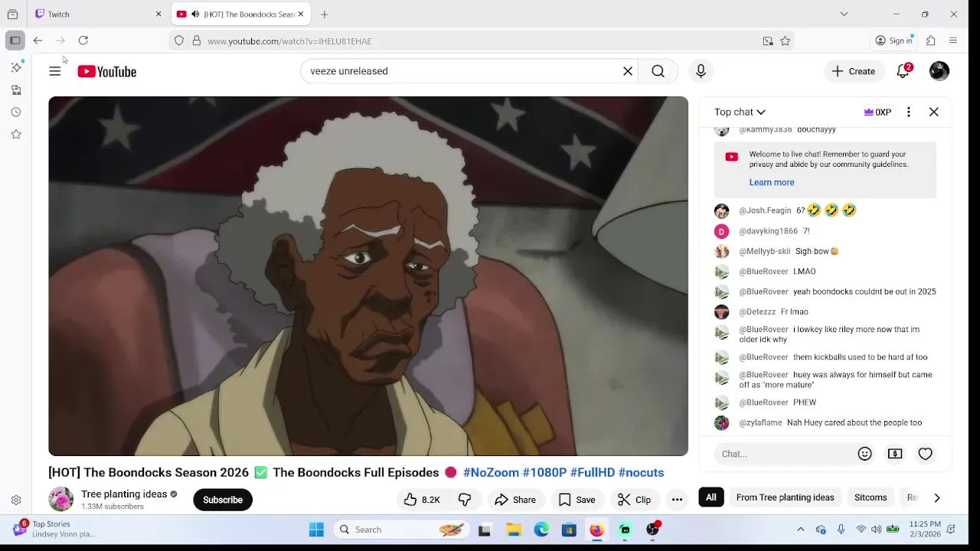This screenshot has height=551, width=980.
Task: Mute the Boondocks tab audio
Action: tap(195, 14)
